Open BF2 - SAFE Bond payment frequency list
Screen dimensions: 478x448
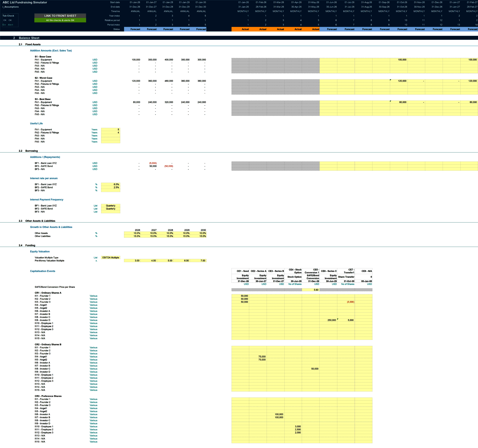pyautogui.click(x=111, y=209)
